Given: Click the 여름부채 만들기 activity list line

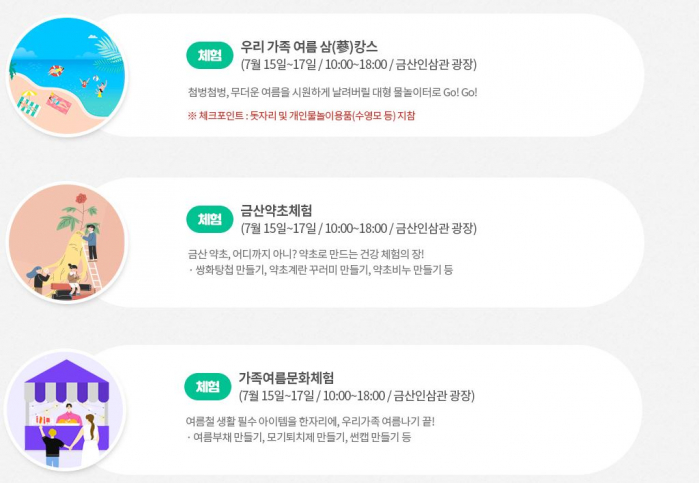Looking at the screenshot, I should point(299,438).
